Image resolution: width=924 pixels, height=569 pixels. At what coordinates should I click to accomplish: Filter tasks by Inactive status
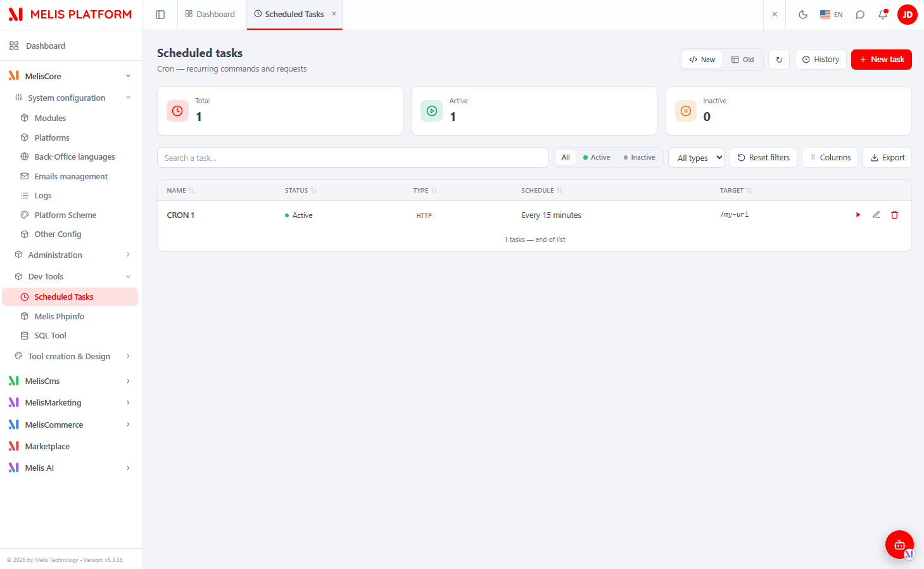point(639,158)
